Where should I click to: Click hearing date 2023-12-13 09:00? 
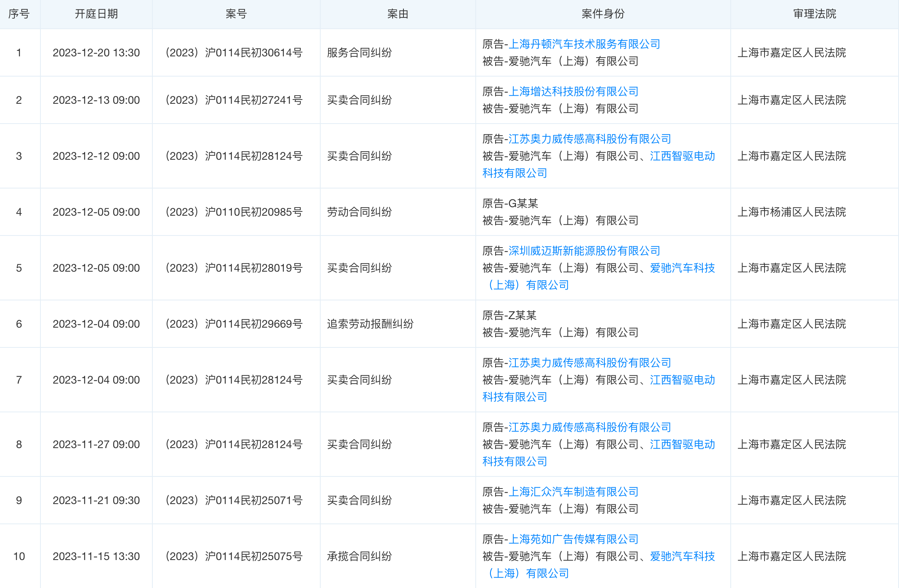(x=96, y=100)
